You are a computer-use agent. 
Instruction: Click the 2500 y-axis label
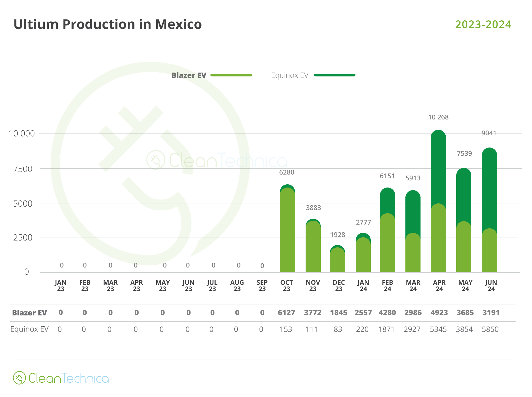23,238
